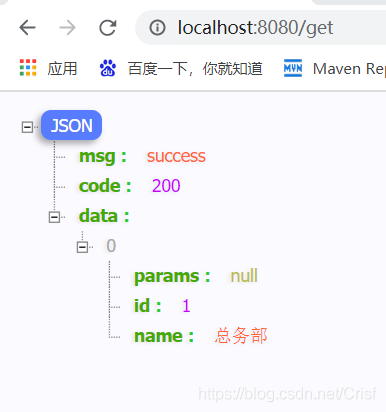Open the Apps grid icon
The width and height of the screenshot is (386, 412).
(28, 68)
